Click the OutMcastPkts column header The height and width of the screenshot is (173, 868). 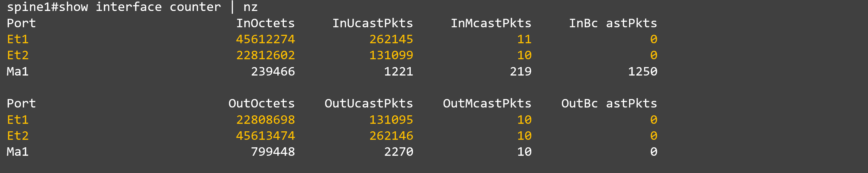[x=487, y=103]
